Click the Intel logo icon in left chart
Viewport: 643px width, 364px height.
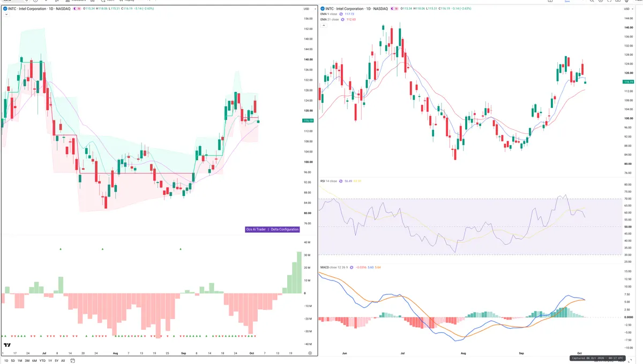[5, 9]
